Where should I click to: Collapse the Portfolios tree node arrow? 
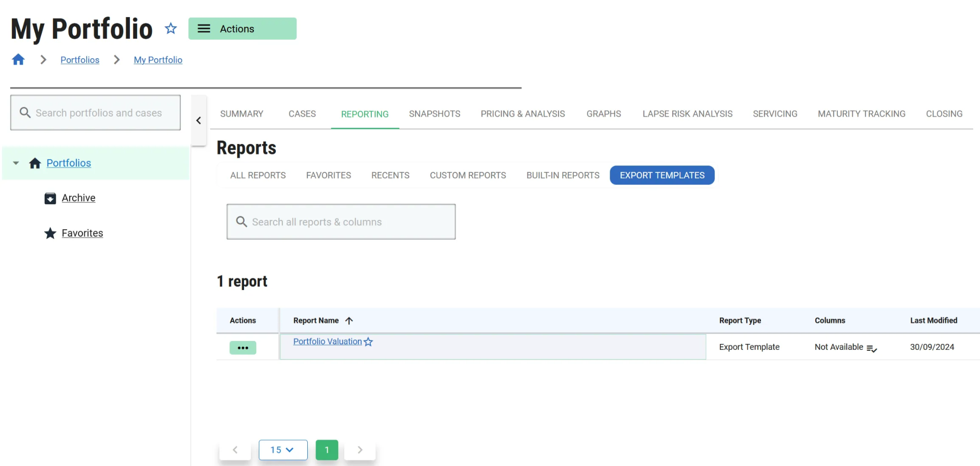pos(16,163)
